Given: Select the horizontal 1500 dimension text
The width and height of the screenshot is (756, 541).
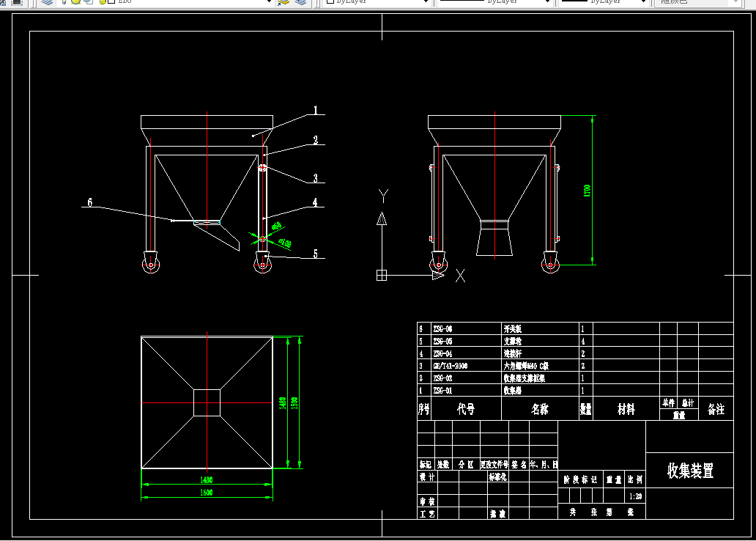Looking at the screenshot, I should 207,493.
